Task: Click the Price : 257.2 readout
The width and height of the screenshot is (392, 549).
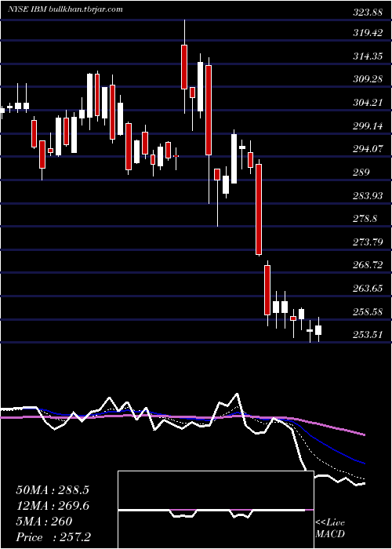Action: (53, 537)
